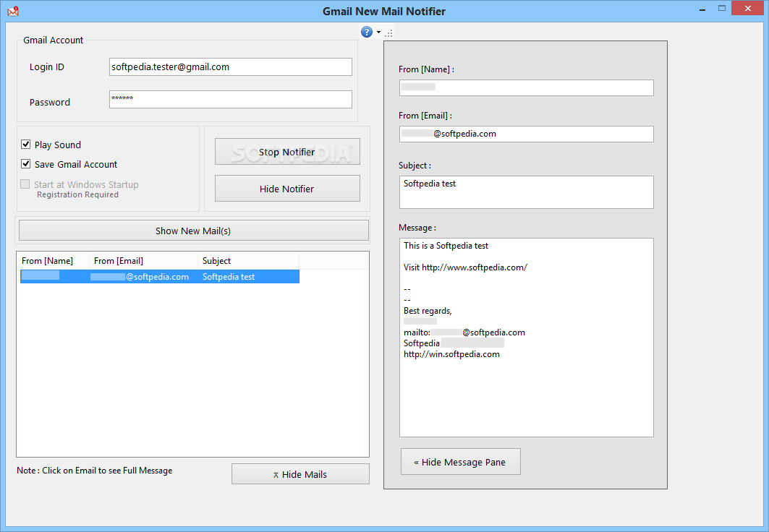This screenshot has width=769, height=532.
Task: Click the Gmail envelope app icon
Action: 13,11
